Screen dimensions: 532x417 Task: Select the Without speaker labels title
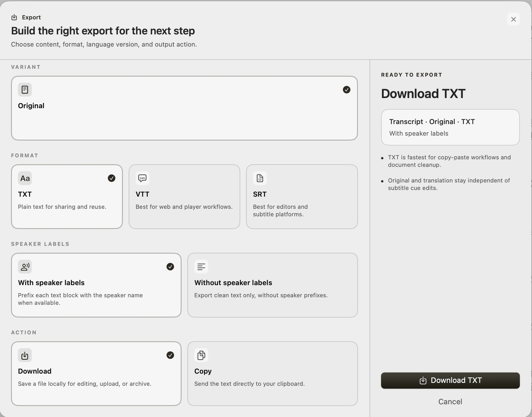pos(233,283)
